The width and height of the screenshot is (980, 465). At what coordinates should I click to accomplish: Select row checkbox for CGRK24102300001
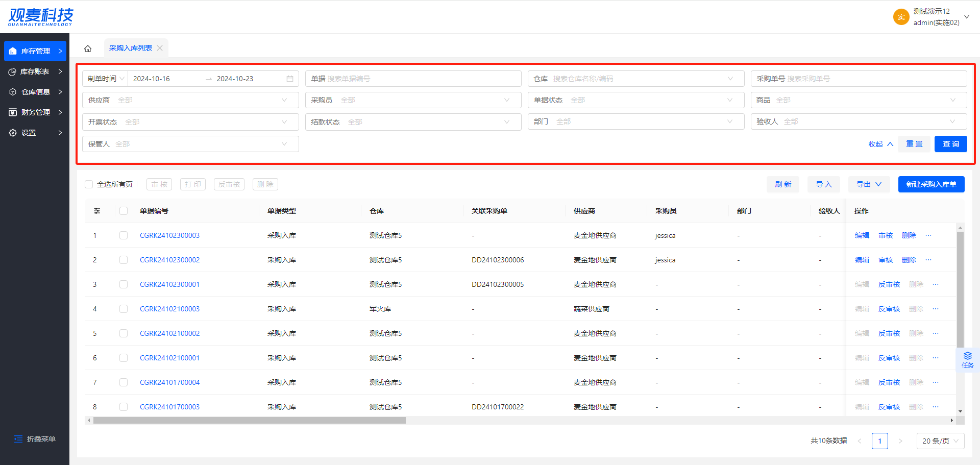[124, 284]
